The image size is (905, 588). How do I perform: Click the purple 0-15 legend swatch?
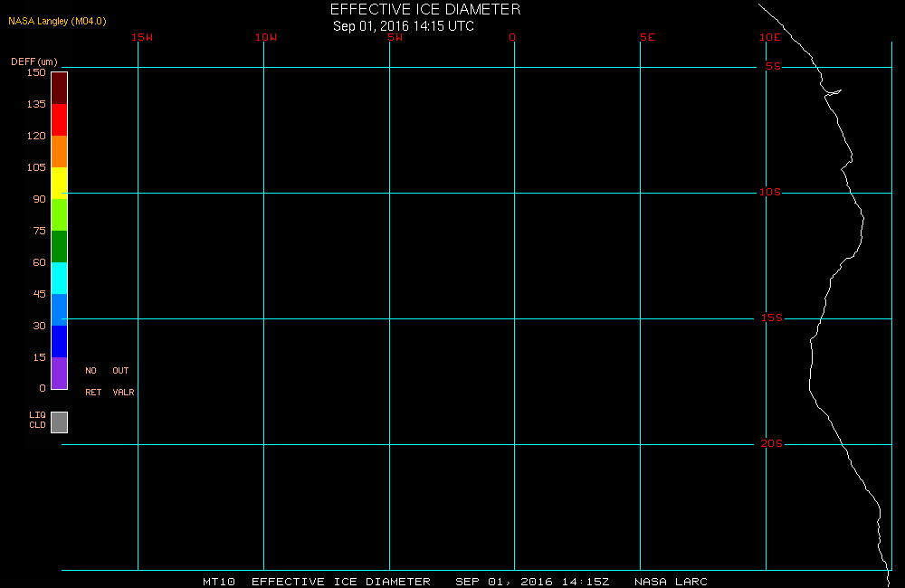pyautogui.click(x=60, y=374)
